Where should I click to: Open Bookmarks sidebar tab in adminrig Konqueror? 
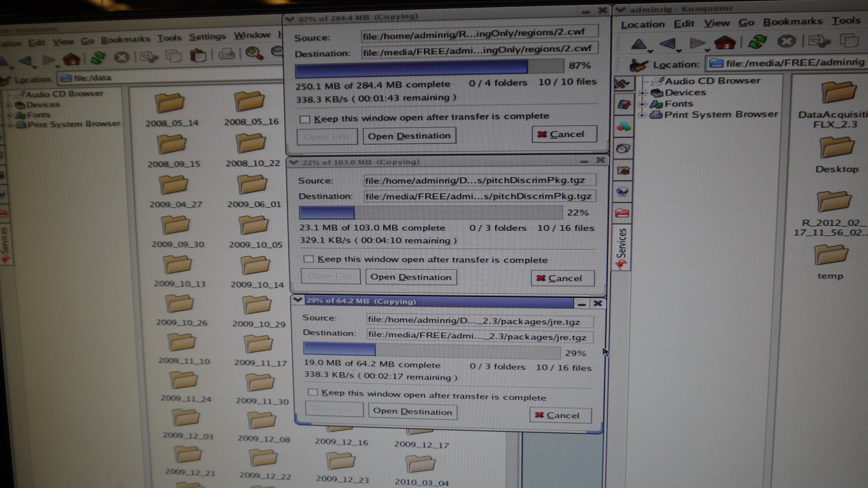623,105
